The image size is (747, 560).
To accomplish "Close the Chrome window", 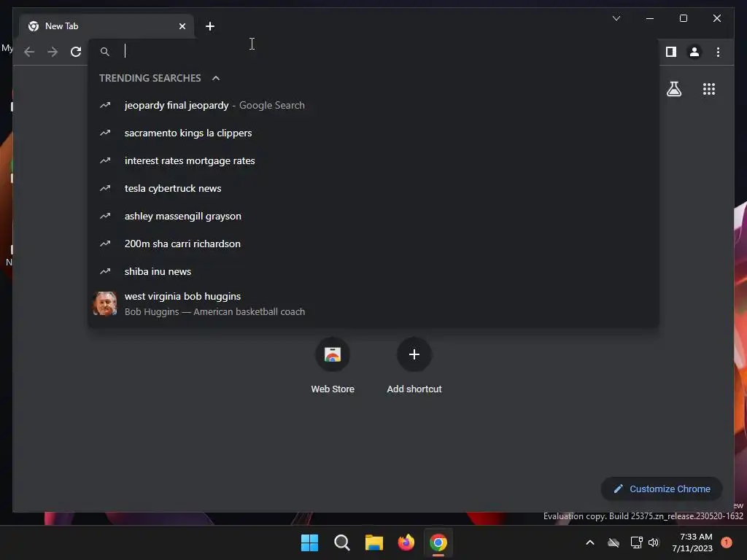I will click(x=717, y=18).
